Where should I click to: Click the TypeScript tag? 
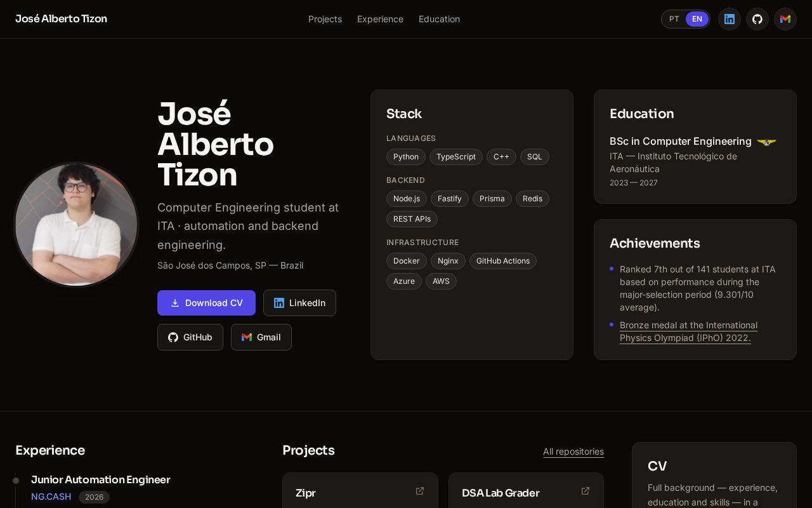pyautogui.click(x=456, y=157)
